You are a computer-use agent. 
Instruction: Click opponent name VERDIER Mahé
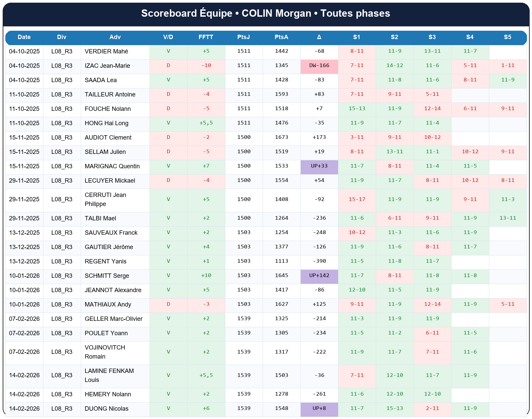click(x=106, y=51)
